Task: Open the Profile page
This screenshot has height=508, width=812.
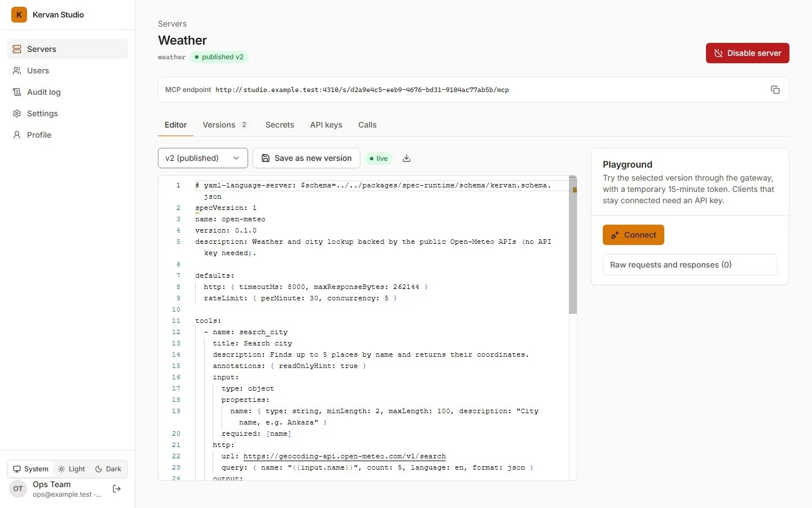Action: coord(68,135)
